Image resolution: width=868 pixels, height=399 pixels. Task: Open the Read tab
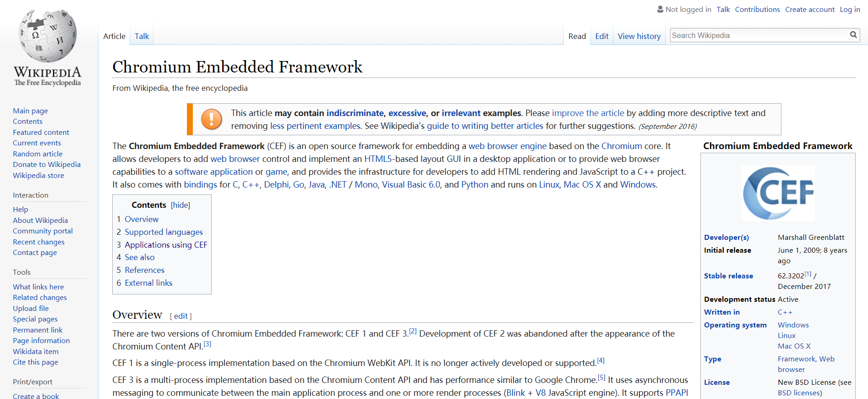click(577, 36)
